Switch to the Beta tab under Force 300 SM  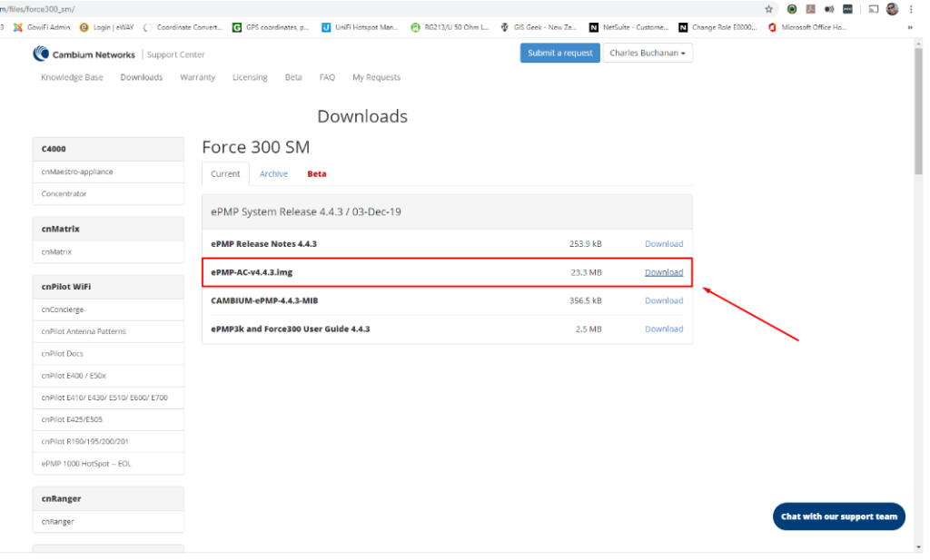click(316, 174)
